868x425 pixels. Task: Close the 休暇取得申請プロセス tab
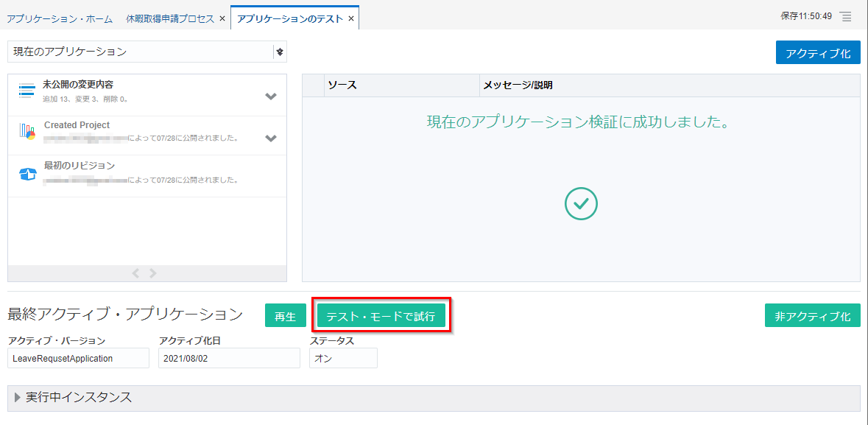[x=222, y=19]
